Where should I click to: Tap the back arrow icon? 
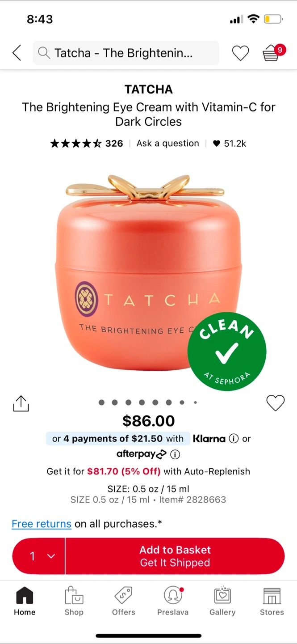point(17,53)
